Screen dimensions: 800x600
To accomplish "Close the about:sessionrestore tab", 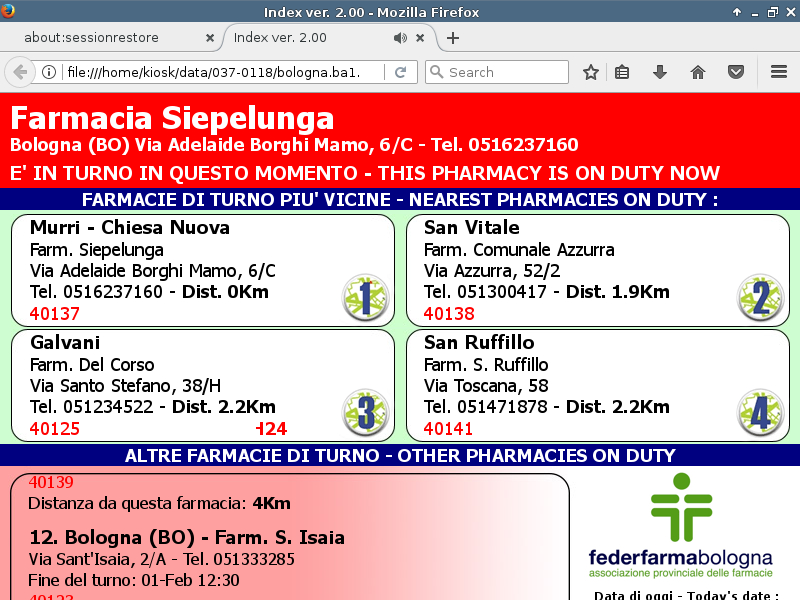I will tap(210, 38).
